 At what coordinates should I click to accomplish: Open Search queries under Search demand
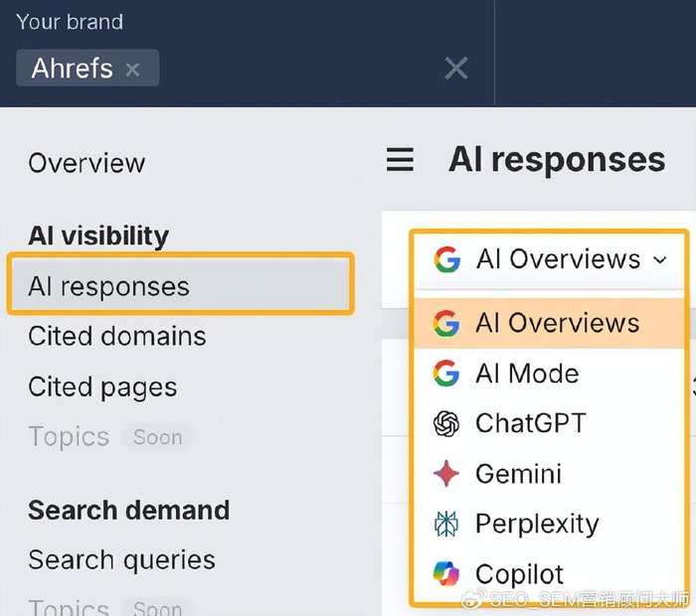121,560
